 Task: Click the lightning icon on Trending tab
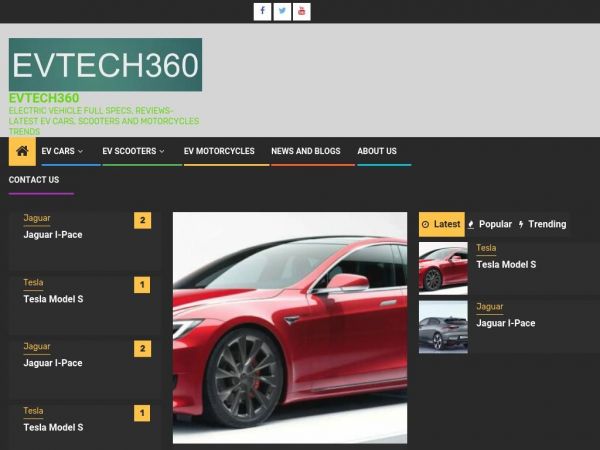(x=521, y=225)
